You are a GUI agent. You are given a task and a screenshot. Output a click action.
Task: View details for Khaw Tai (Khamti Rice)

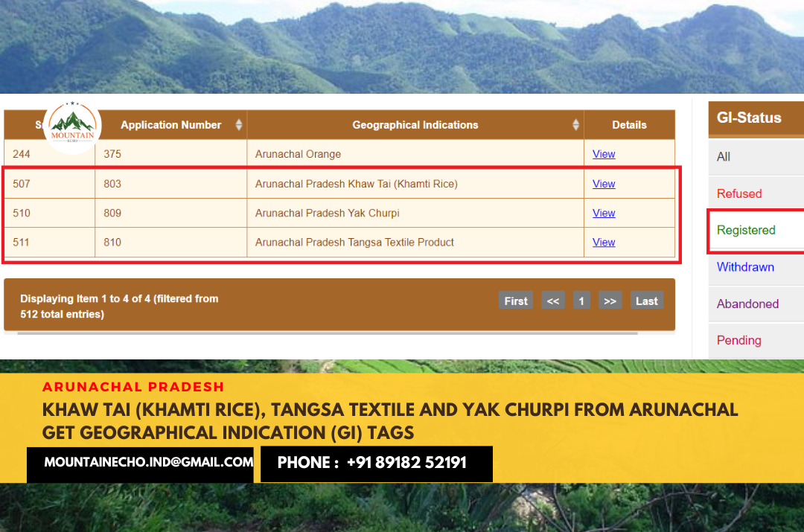pyautogui.click(x=604, y=183)
